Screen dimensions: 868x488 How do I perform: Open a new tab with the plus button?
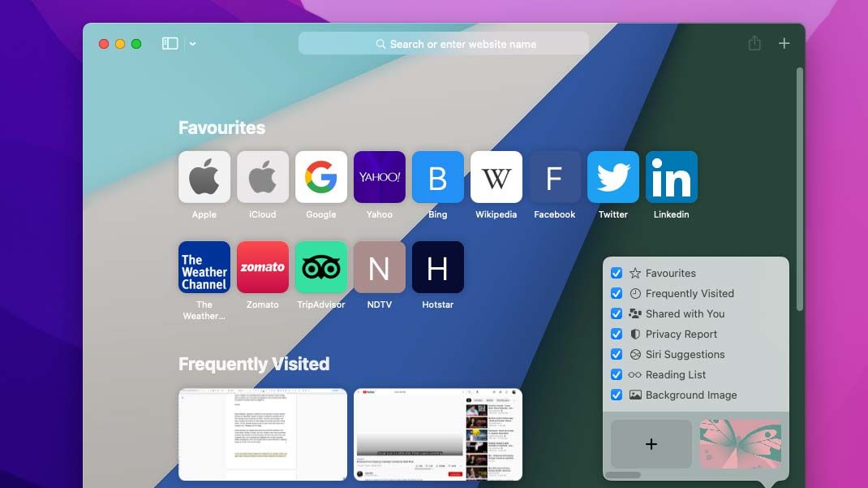click(784, 43)
